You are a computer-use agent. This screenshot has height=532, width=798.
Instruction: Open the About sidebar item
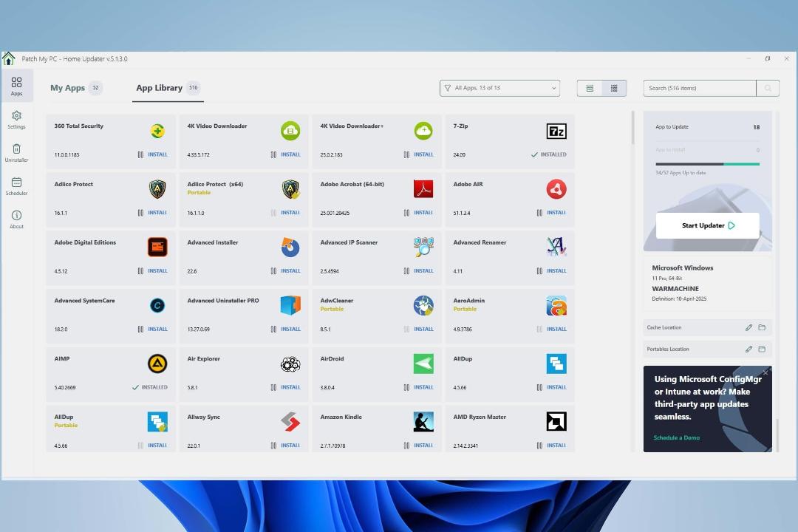(16, 219)
